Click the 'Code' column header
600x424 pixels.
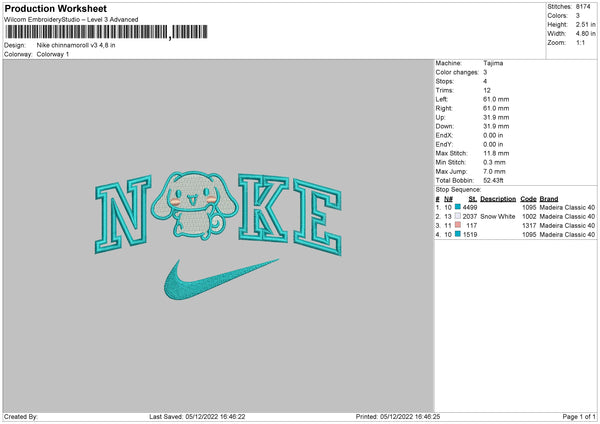tap(528, 199)
